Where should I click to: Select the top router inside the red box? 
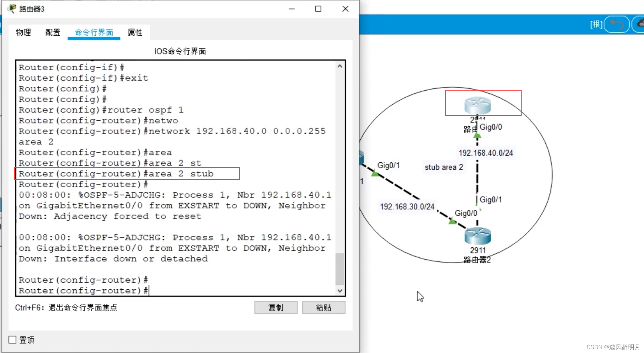point(477,105)
